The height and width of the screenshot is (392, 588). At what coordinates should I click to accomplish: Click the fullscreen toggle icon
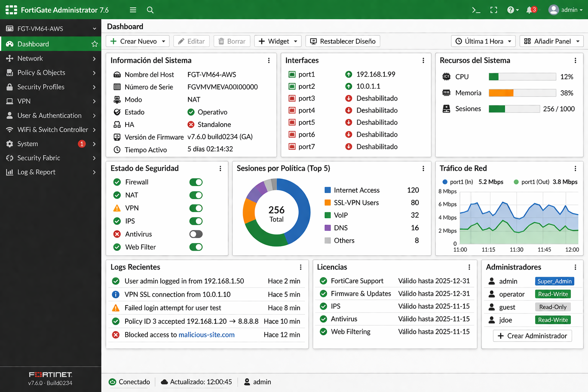[494, 10]
